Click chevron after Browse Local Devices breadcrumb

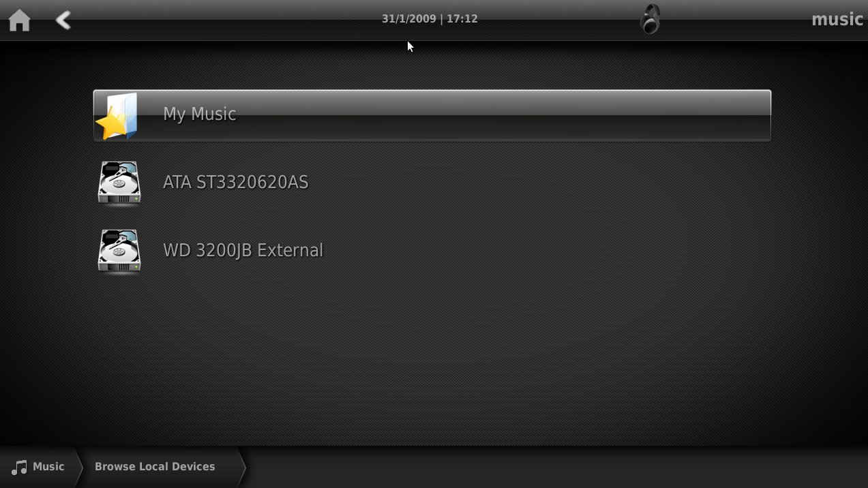click(x=241, y=467)
